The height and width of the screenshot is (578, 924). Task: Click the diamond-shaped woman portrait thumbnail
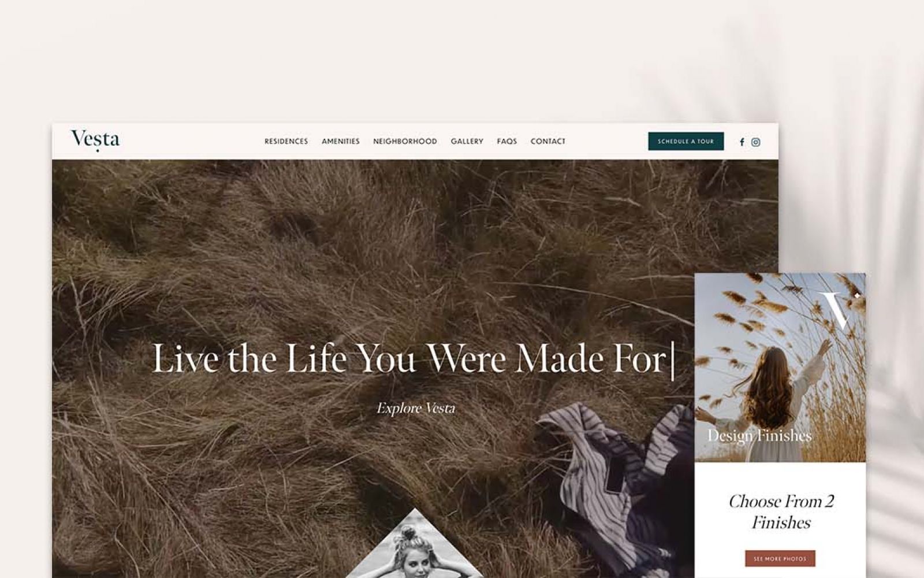tap(414, 546)
